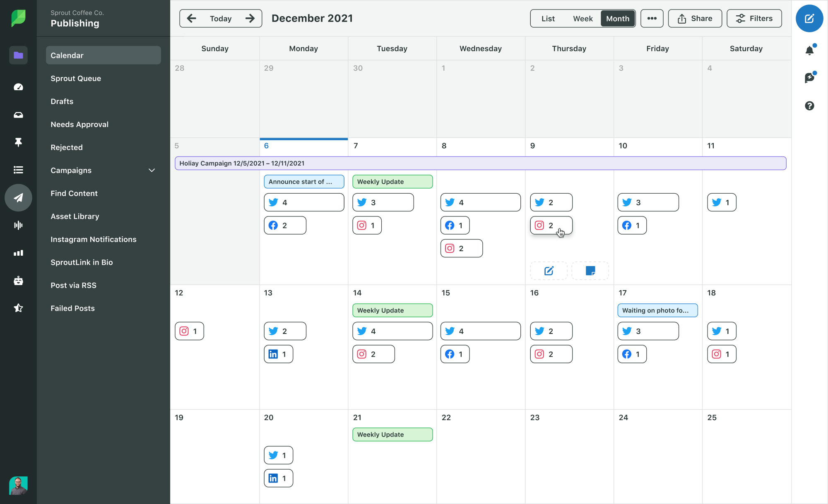The width and height of the screenshot is (828, 504).
Task: Switch to the List view tab
Action: click(547, 18)
